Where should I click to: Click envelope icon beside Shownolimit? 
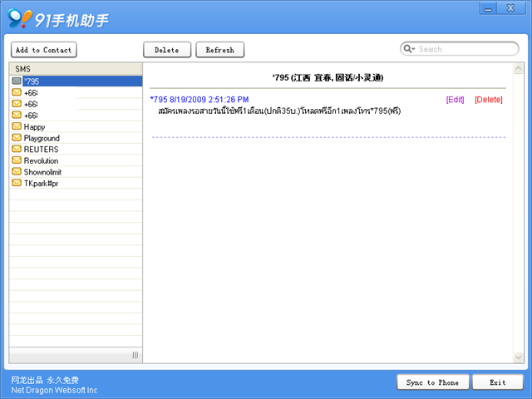tap(17, 171)
